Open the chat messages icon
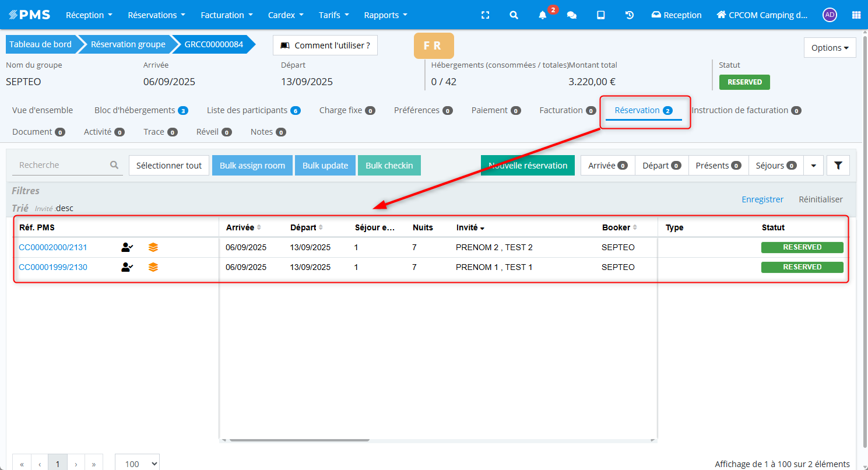The height and width of the screenshot is (470, 868). coord(572,15)
